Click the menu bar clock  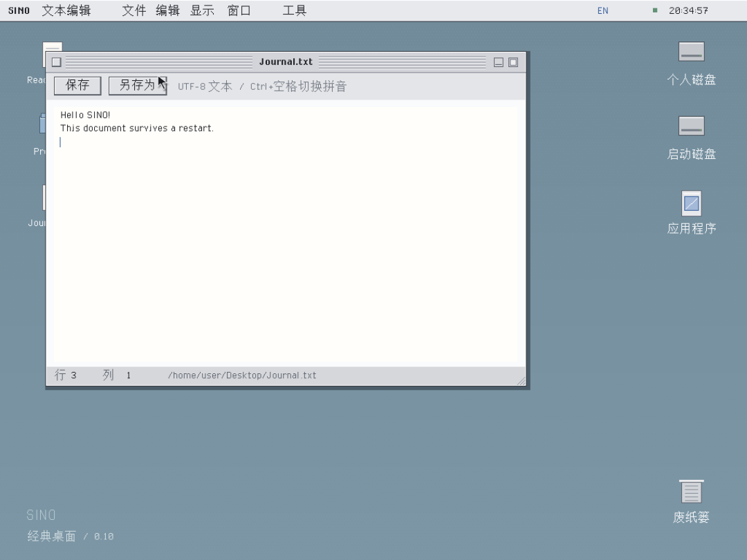pyautogui.click(x=688, y=10)
